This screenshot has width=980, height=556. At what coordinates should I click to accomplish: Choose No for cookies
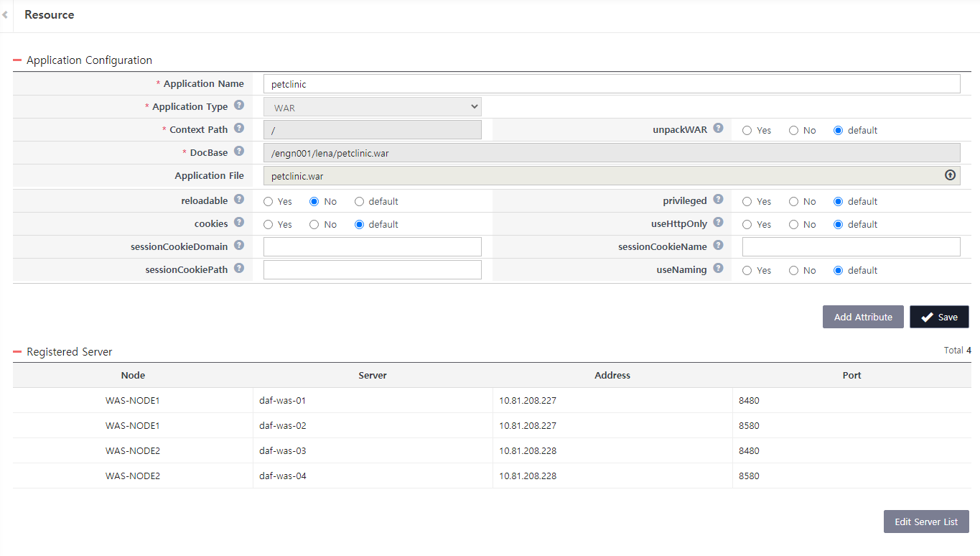(313, 224)
